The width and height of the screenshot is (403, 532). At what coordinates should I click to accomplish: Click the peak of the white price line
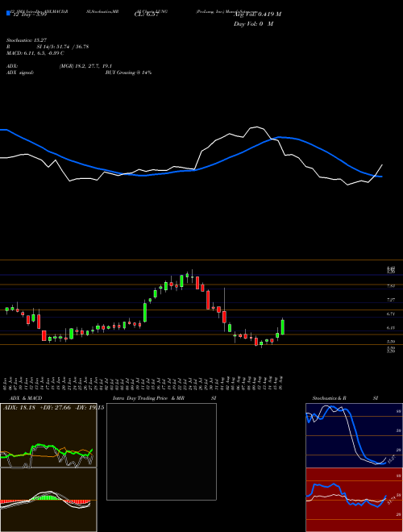coord(256,127)
